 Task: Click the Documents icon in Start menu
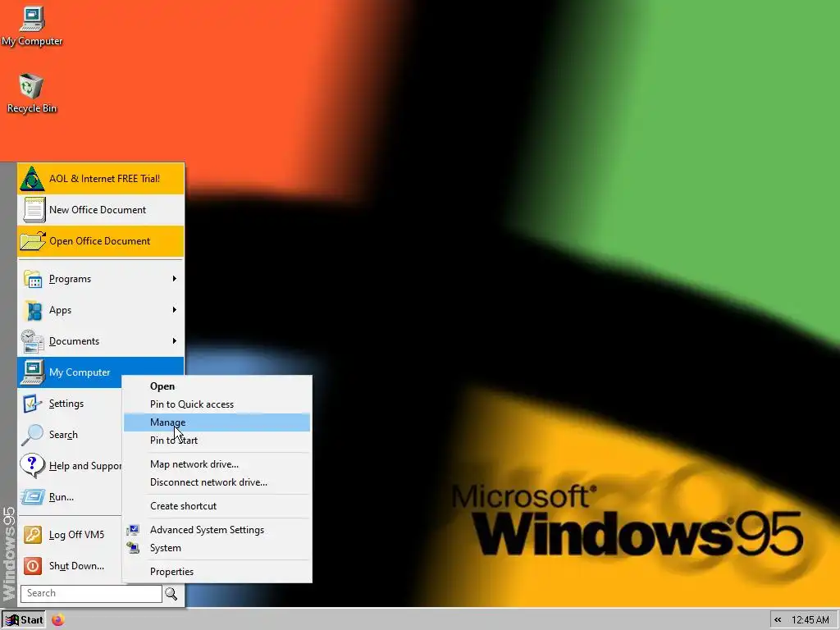pyautogui.click(x=33, y=341)
